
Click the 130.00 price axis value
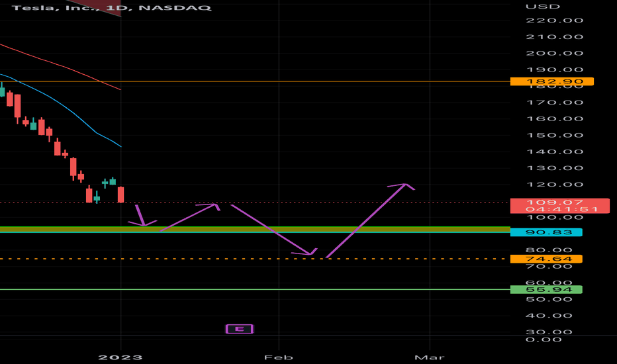[x=554, y=168]
